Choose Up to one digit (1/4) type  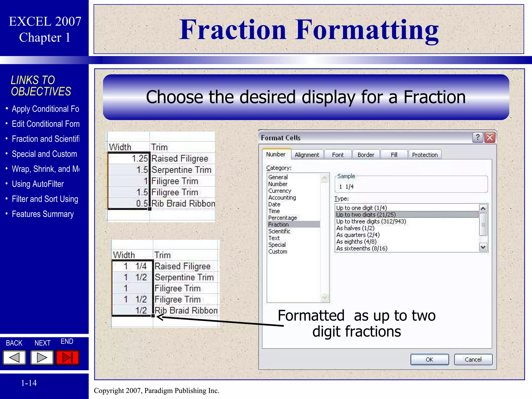(x=361, y=208)
